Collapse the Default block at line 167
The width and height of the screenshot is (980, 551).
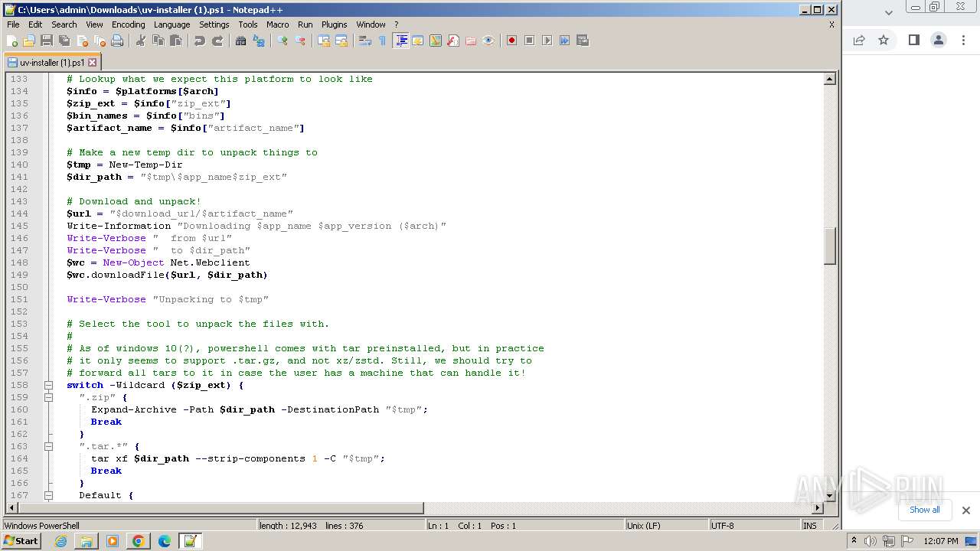(x=48, y=495)
